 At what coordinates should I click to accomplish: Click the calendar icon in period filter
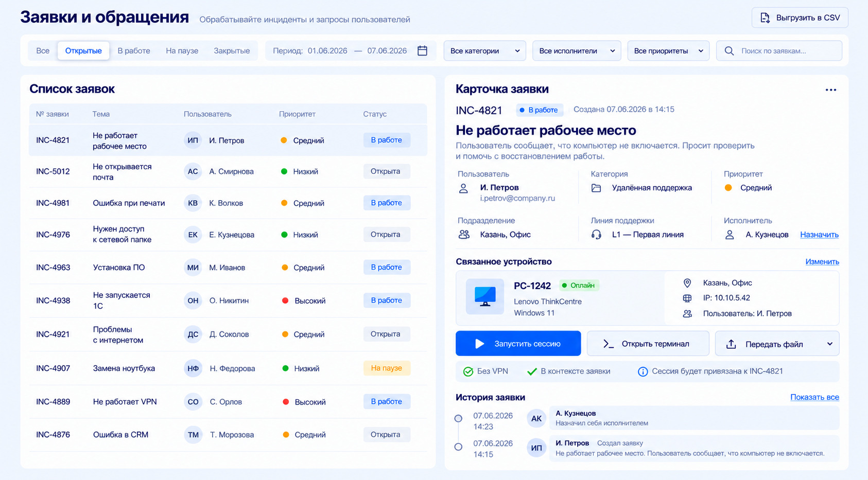point(422,50)
